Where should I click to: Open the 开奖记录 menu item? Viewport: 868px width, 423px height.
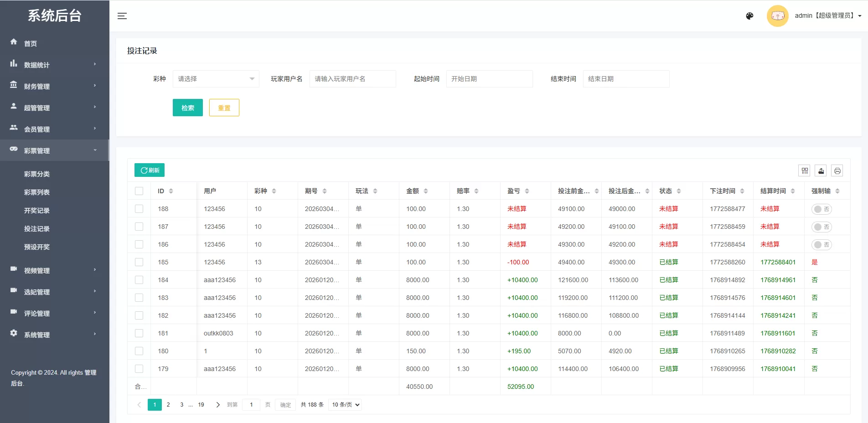pos(37,210)
